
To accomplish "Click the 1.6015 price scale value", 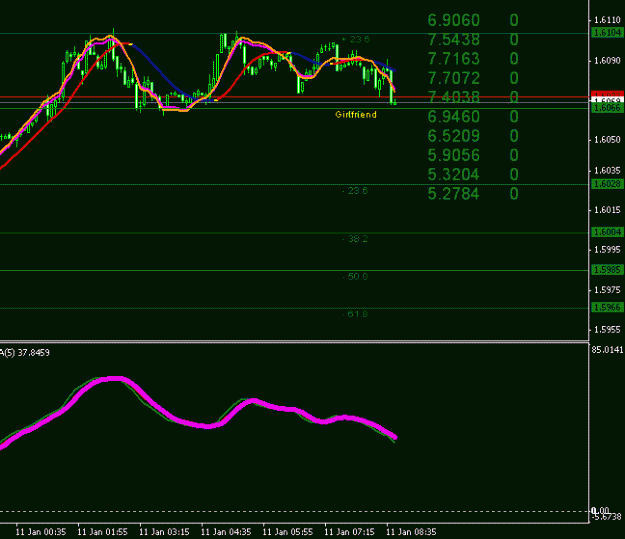I will pyautogui.click(x=607, y=210).
